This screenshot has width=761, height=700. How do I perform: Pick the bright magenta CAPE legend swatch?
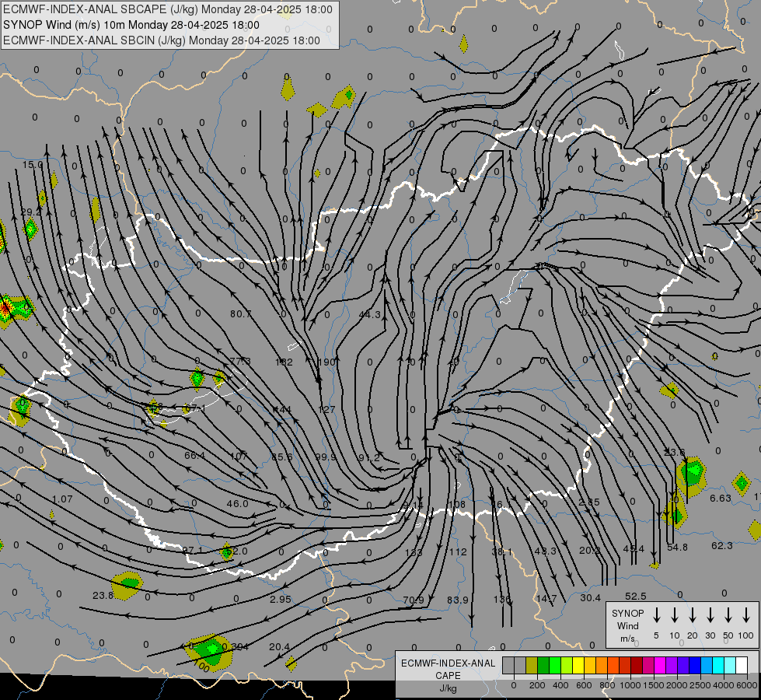tap(660, 666)
